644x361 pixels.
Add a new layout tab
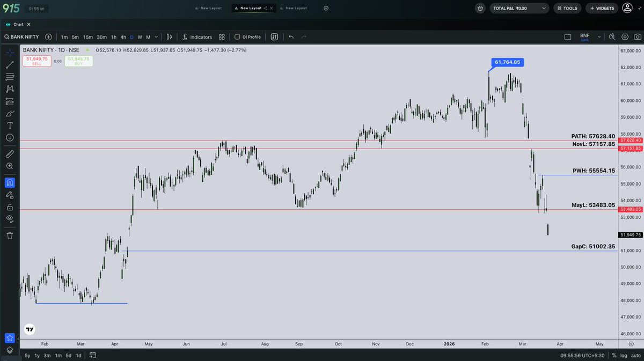pos(326,8)
